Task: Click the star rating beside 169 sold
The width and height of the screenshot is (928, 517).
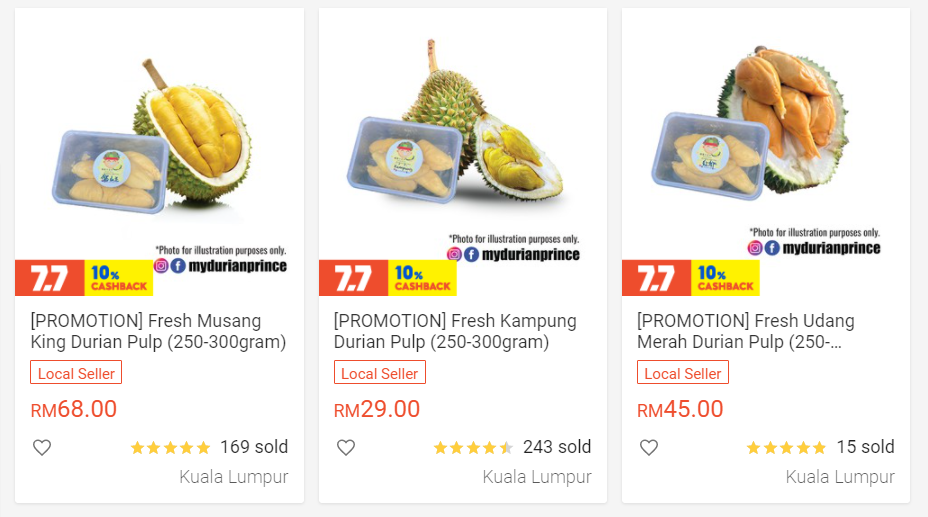Action: [x=170, y=448]
